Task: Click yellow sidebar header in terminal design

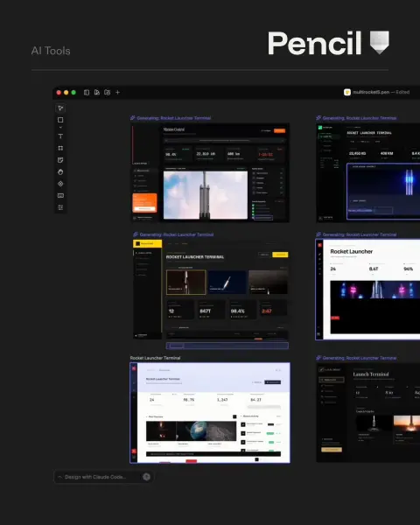Action: 147,243
